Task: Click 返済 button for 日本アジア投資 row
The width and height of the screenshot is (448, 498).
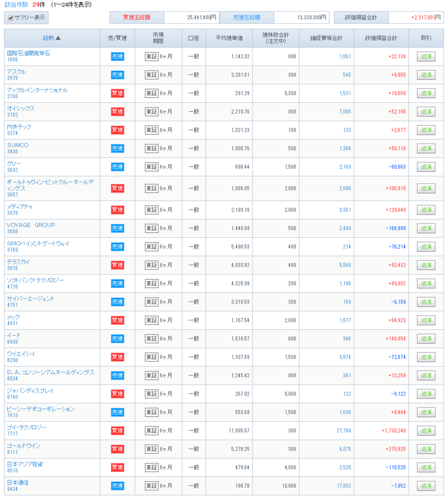Action: (x=426, y=467)
